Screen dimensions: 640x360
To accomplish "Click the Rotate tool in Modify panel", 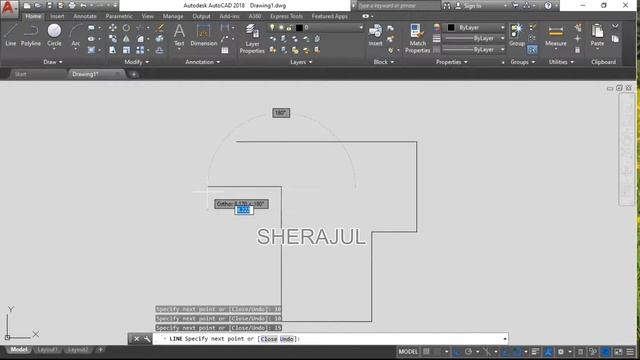I will point(126,28).
